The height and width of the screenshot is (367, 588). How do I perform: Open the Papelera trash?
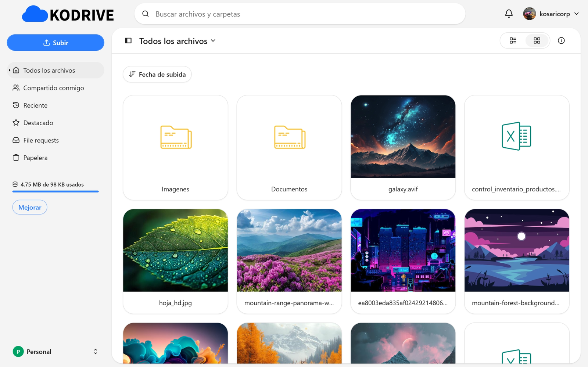(x=56, y=158)
